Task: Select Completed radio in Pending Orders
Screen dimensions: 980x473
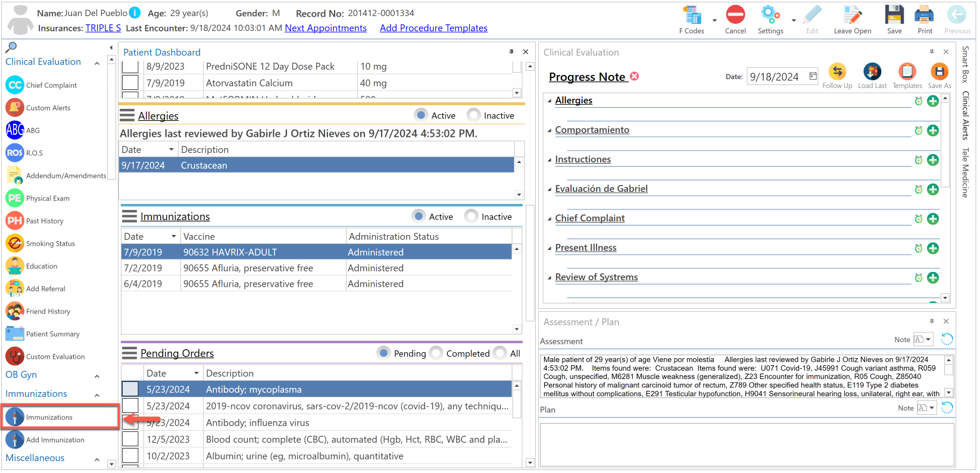Action: (x=436, y=353)
